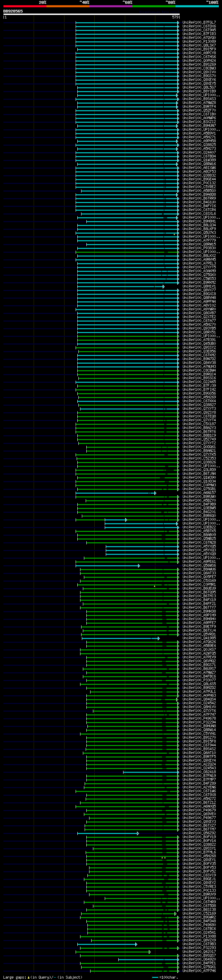
Task: Open hit UniRef100_B9S4S3
Action: click(199, 99)
